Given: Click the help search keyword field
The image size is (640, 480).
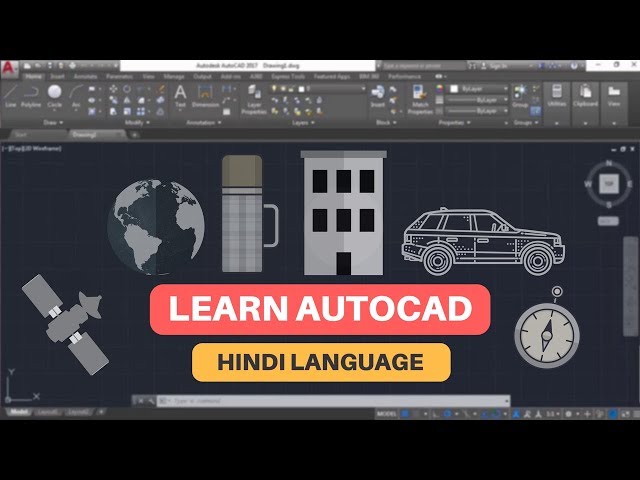Looking at the screenshot, I should coord(424,66).
